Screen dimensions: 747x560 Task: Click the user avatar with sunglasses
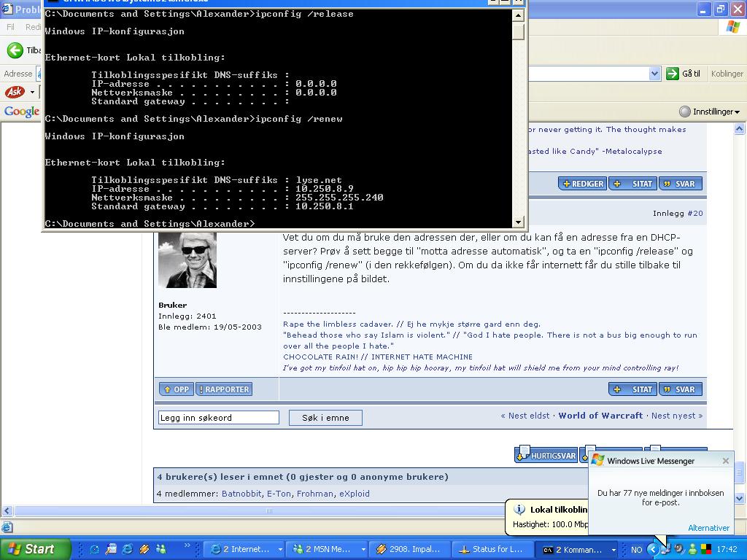pos(187,260)
